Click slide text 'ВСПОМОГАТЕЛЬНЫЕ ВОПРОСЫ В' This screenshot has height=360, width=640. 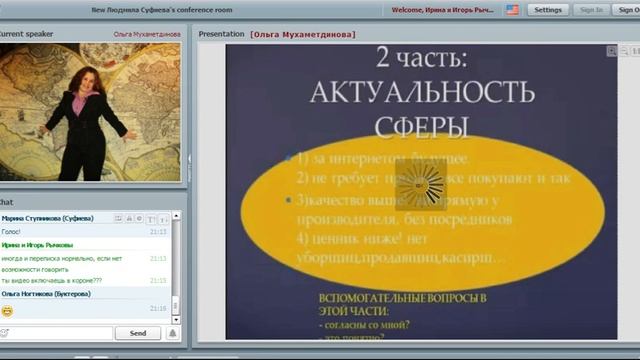402,298
